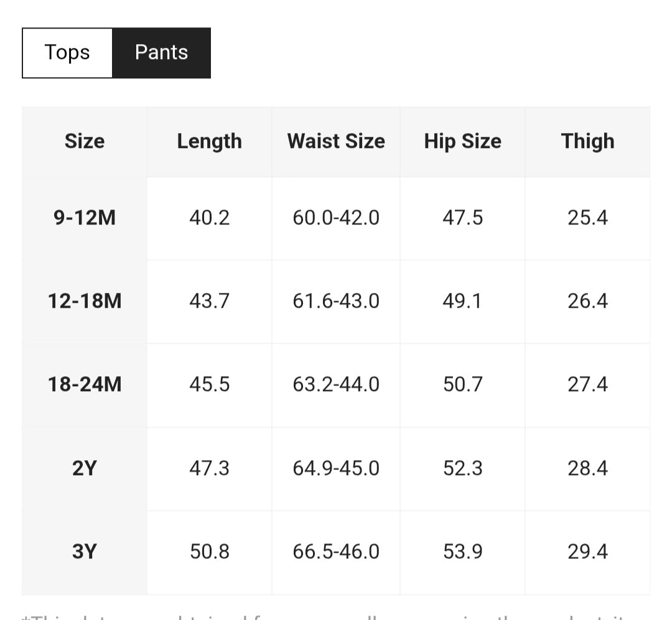Screen dimensions: 672x620
Task: Select the 9-12M size row label
Action: point(85,218)
